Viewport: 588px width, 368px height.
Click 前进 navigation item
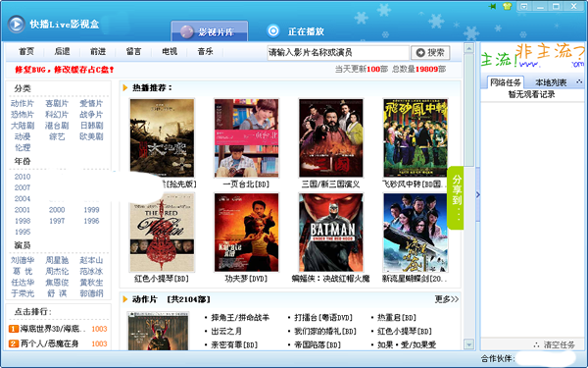coord(98,51)
